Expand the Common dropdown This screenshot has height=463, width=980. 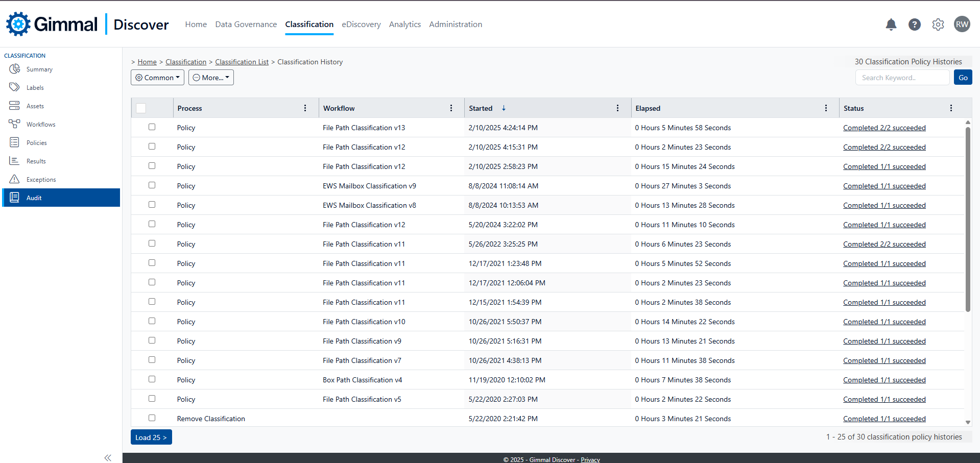[157, 78]
